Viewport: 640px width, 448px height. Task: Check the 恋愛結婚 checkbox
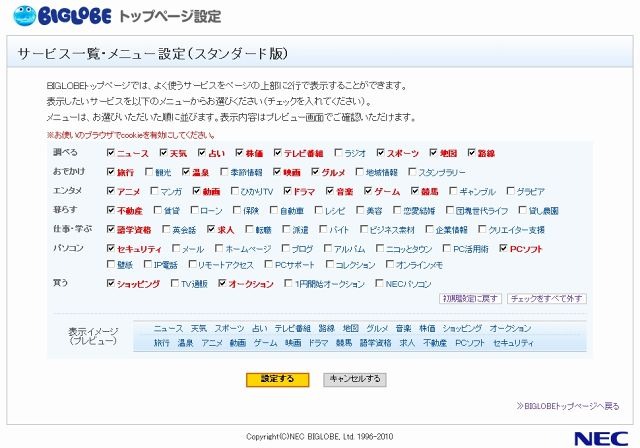[x=397, y=210]
